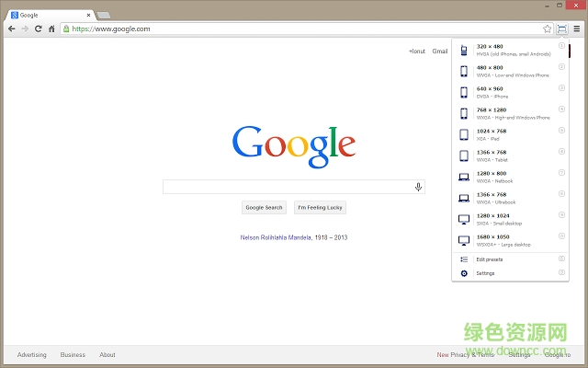Click the iPhone icon beside 640 × 960
Image resolution: width=588 pixels, height=368 pixels.
coord(464,92)
